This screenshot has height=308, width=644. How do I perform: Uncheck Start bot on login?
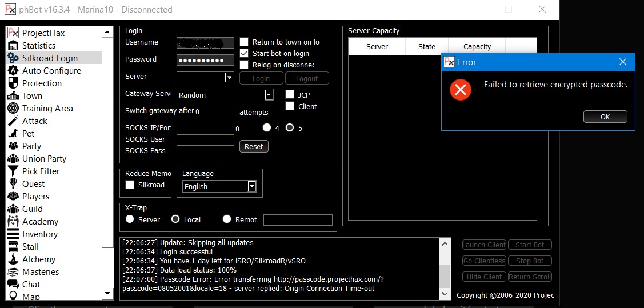tap(244, 53)
